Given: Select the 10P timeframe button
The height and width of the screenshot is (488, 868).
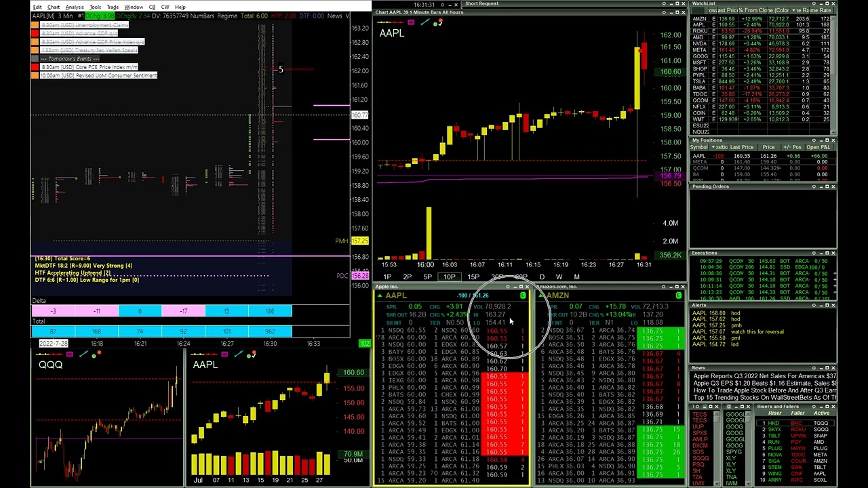Looking at the screenshot, I should coord(449,277).
